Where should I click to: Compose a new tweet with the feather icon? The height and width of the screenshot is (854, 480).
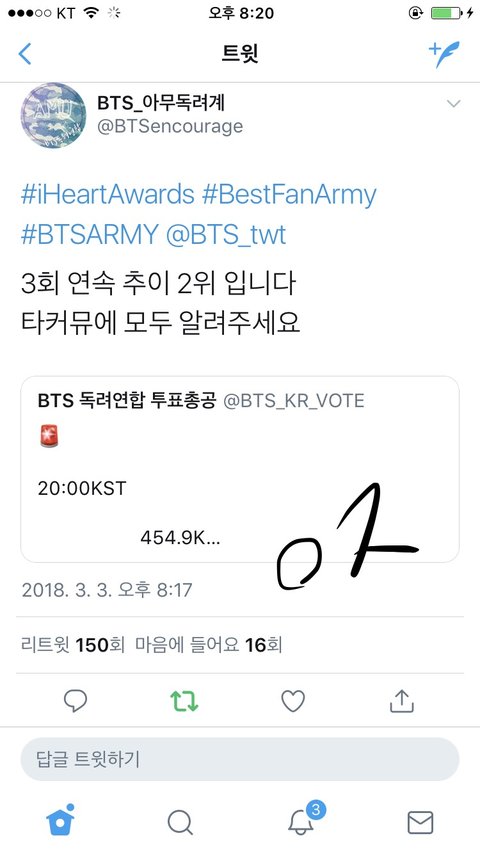coord(444,53)
